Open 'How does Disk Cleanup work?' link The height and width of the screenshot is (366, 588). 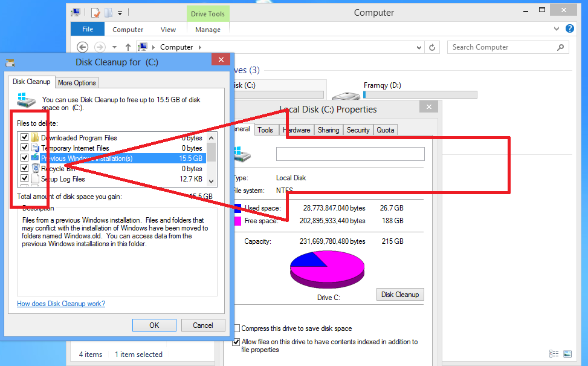[61, 304]
